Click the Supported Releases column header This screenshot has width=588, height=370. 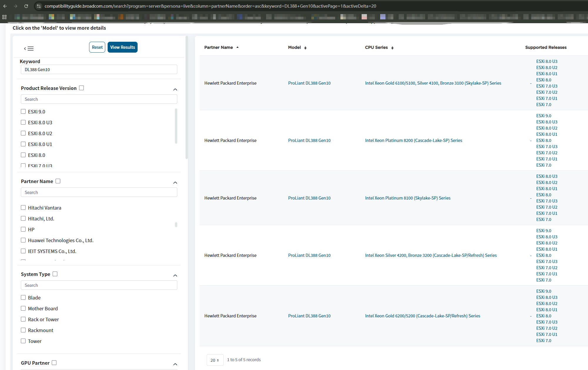pyautogui.click(x=546, y=47)
